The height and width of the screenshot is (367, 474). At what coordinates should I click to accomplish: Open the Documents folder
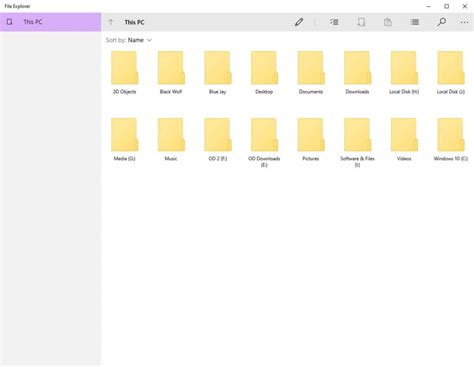click(311, 73)
